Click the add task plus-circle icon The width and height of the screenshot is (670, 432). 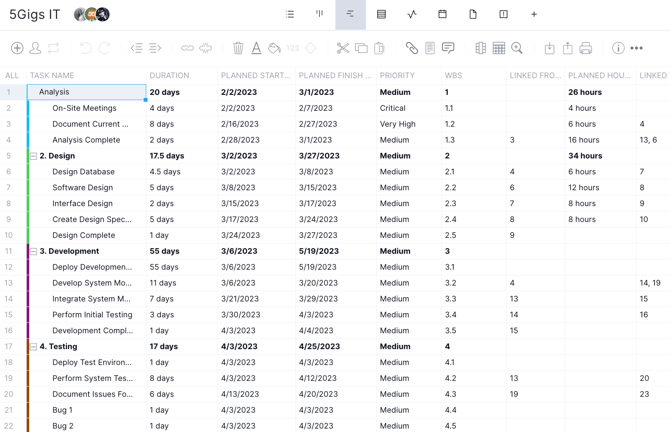click(17, 48)
